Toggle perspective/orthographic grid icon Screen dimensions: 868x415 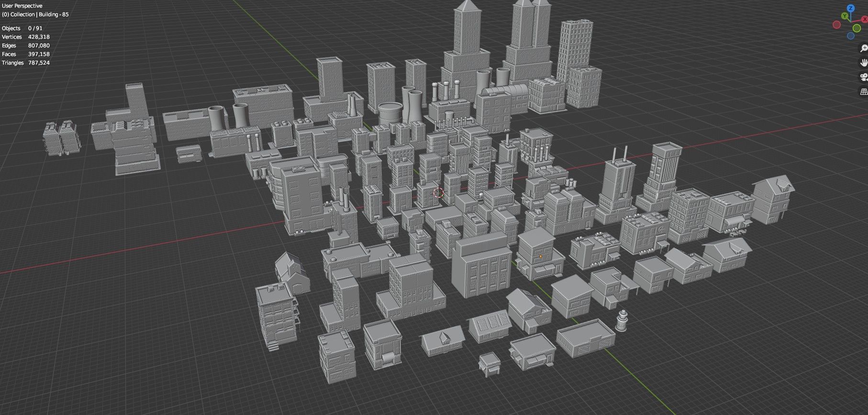click(864, 91)
